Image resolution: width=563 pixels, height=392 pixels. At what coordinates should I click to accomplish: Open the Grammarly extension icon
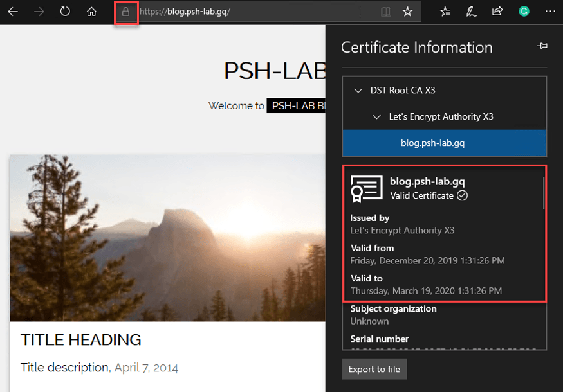[524, 11]
